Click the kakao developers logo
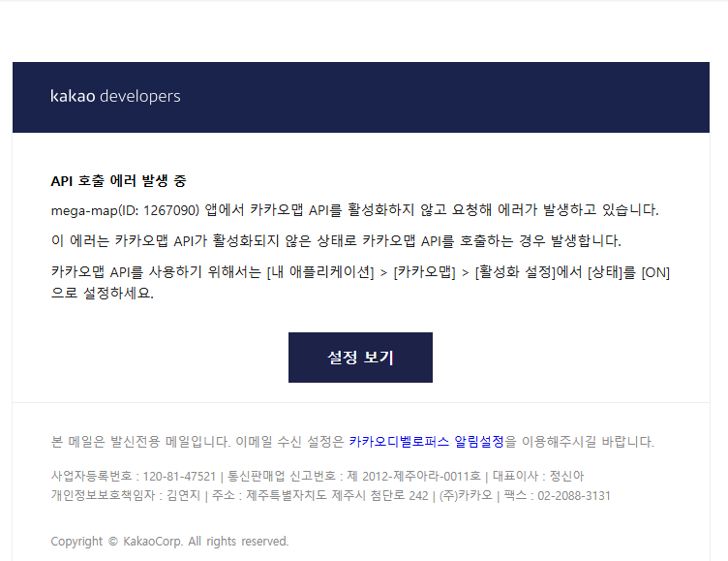The image size is (728, 561). pyautogui.click(x=115, y=96)
